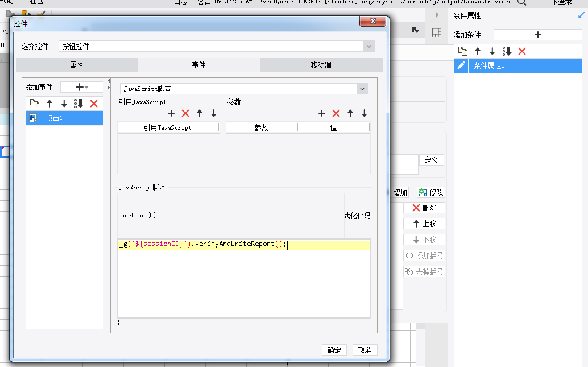Select 点击1 event in list
This screenshot has width=588, height=367.
64,118
